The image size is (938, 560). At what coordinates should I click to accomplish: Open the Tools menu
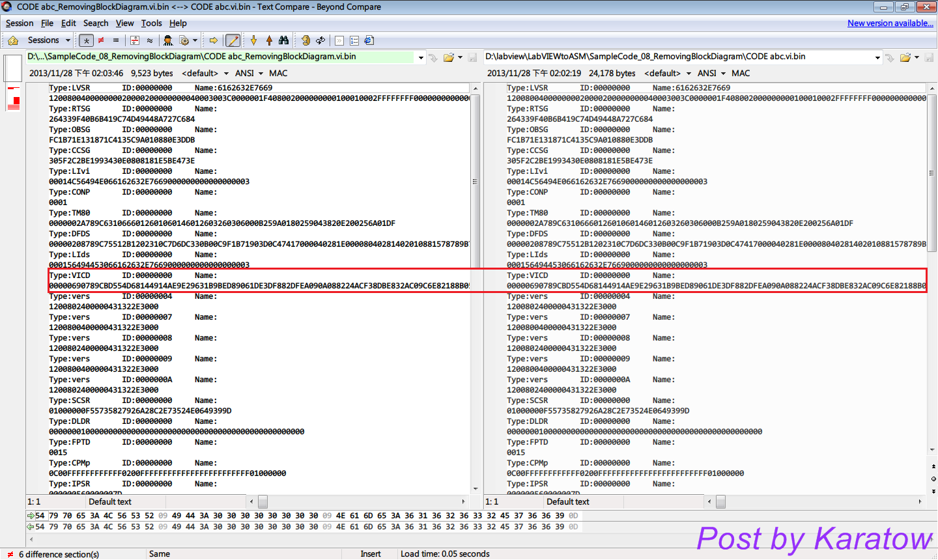point(151,23)
